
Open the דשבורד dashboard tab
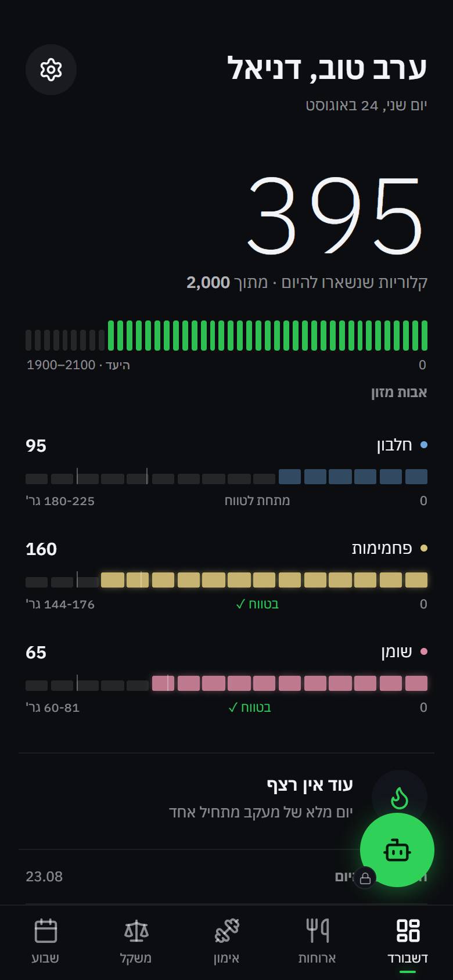coord(408,942)
